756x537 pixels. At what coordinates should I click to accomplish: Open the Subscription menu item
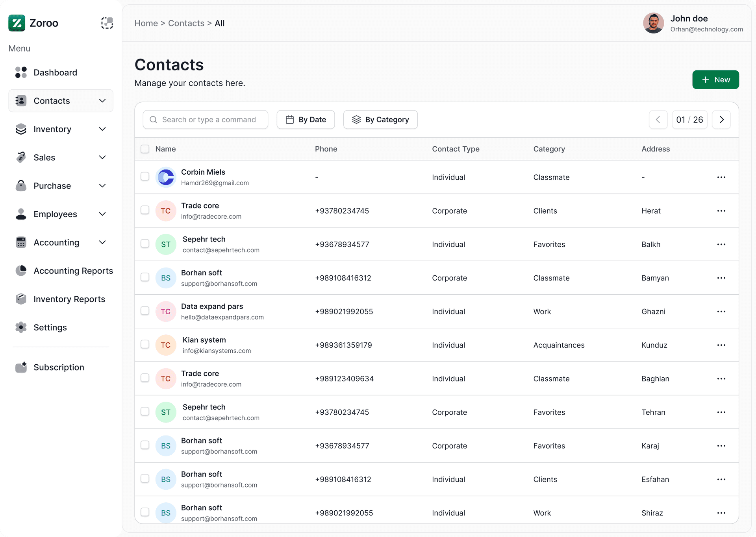click(58, 367)
